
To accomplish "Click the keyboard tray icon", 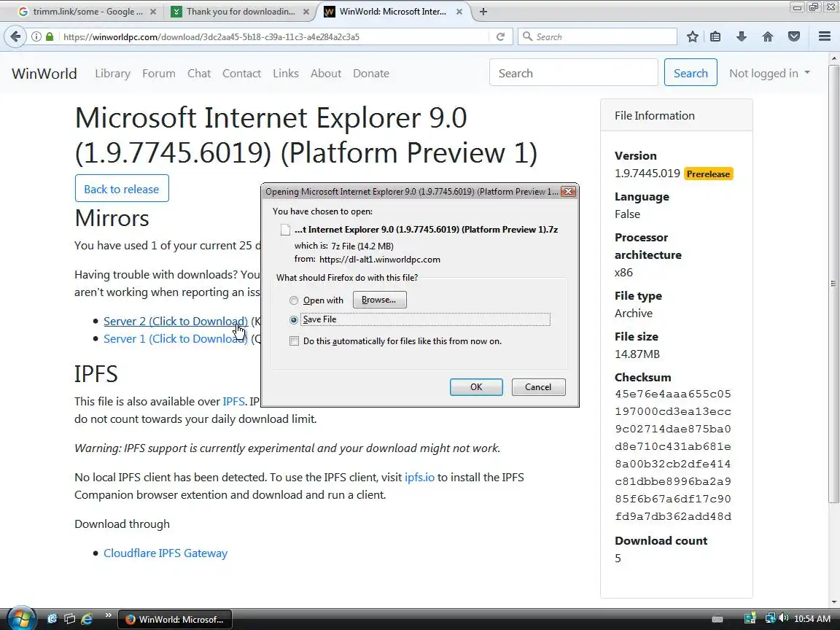I will point(717,619).
